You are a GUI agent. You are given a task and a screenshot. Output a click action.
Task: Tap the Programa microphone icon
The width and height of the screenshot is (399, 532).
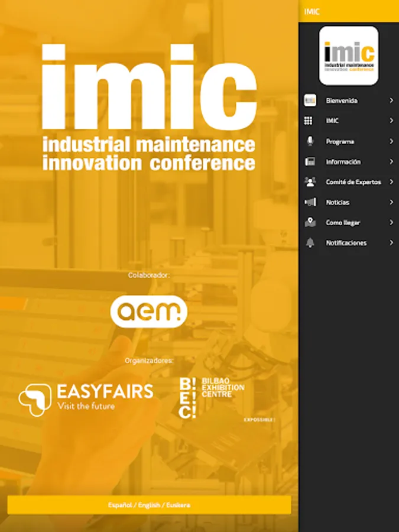(310, 141)
